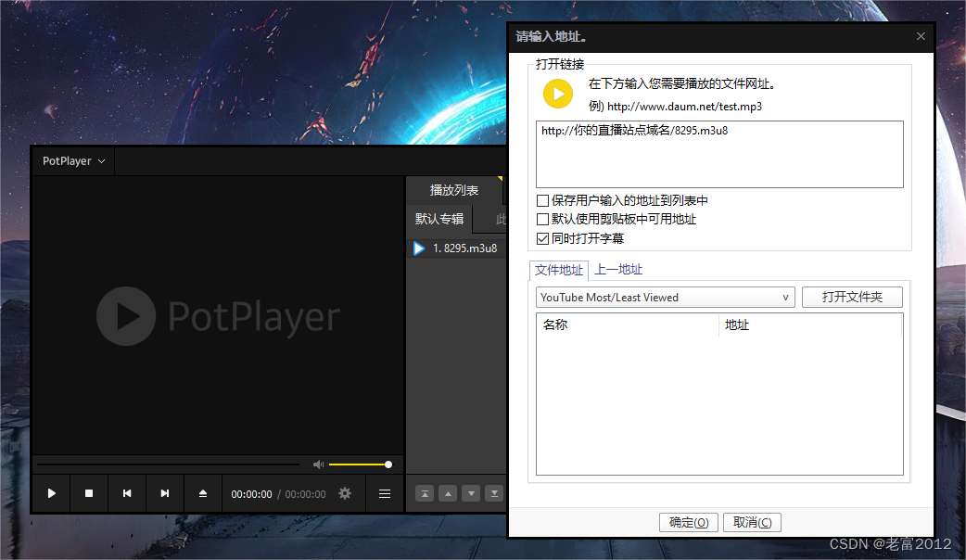Viewport: 966px width, 560px height.
Task: Adjust the yellow volume slider
Action: (360, 465)
